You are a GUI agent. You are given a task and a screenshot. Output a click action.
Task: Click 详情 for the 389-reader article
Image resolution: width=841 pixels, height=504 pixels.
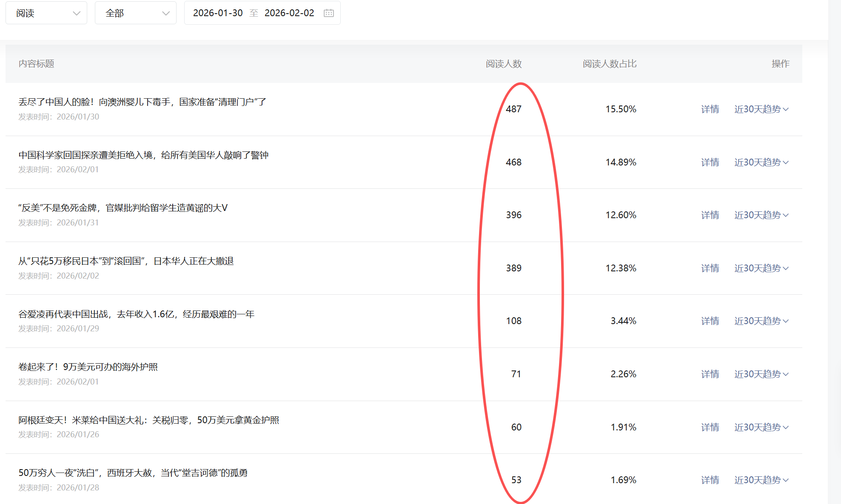coord(710,268)
